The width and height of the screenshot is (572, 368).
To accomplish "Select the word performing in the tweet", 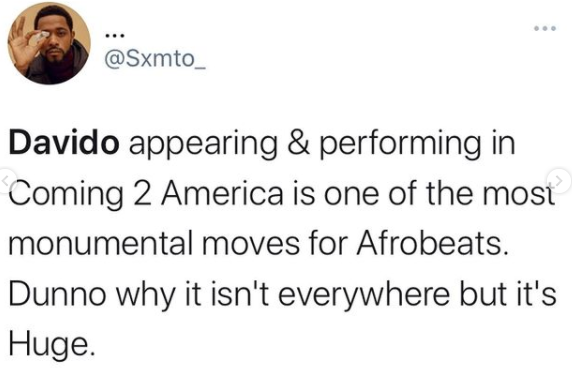I will click(x=400, y=144).
